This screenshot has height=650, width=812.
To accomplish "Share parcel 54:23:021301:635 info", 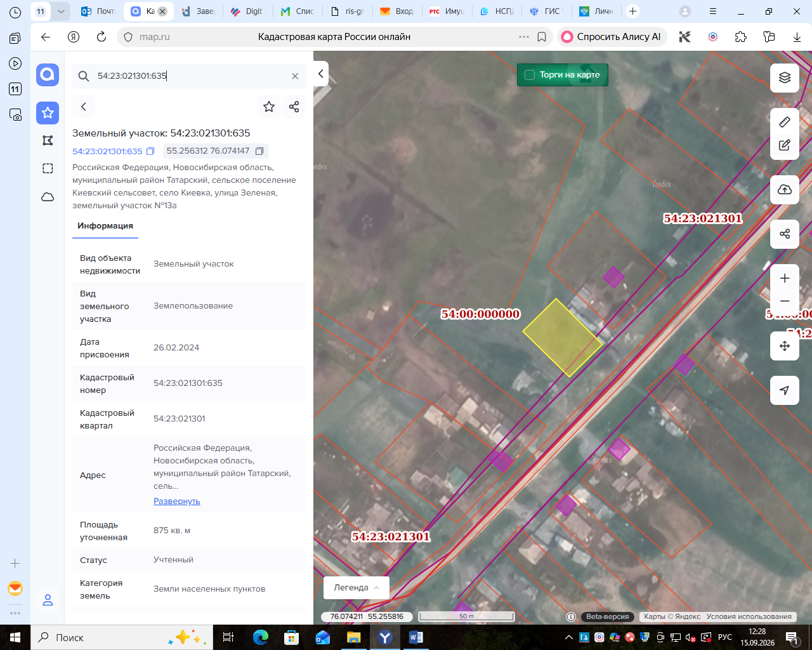I will coord(294,107).
